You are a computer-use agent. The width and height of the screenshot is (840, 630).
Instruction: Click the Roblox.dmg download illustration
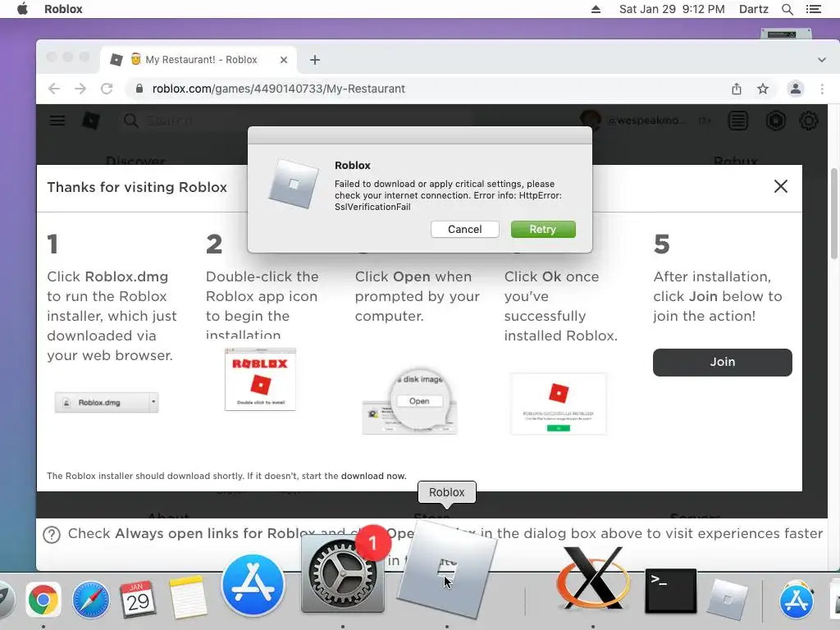107,402
